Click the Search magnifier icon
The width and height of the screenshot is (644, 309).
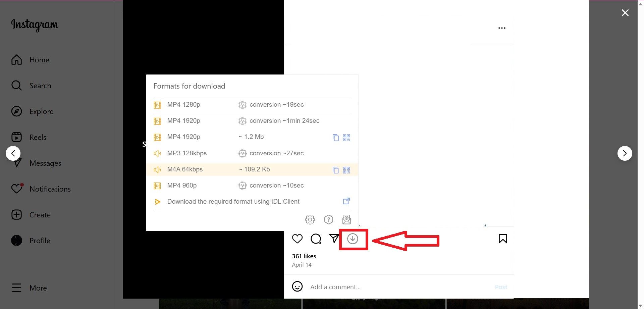coord(16,86)
